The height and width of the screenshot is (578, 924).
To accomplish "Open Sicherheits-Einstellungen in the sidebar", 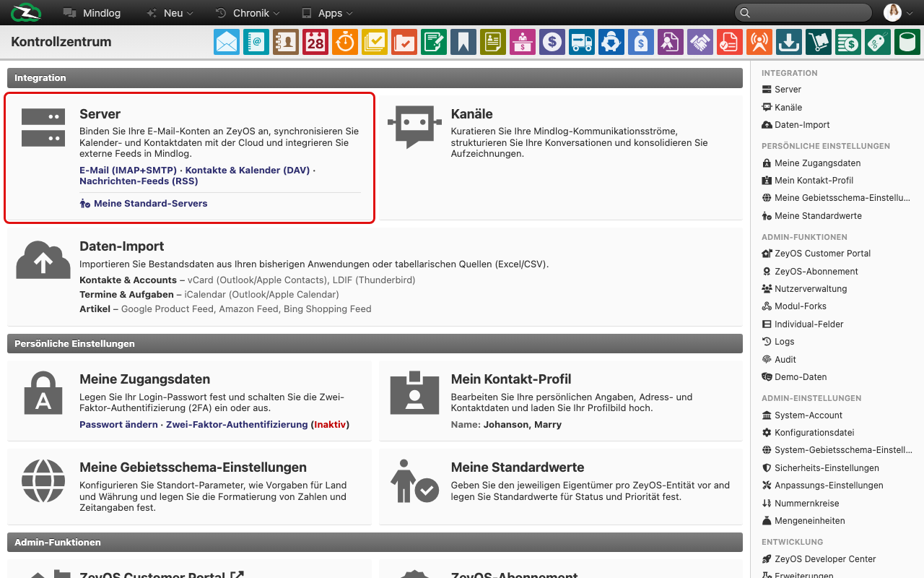I will tap(820, 468).
